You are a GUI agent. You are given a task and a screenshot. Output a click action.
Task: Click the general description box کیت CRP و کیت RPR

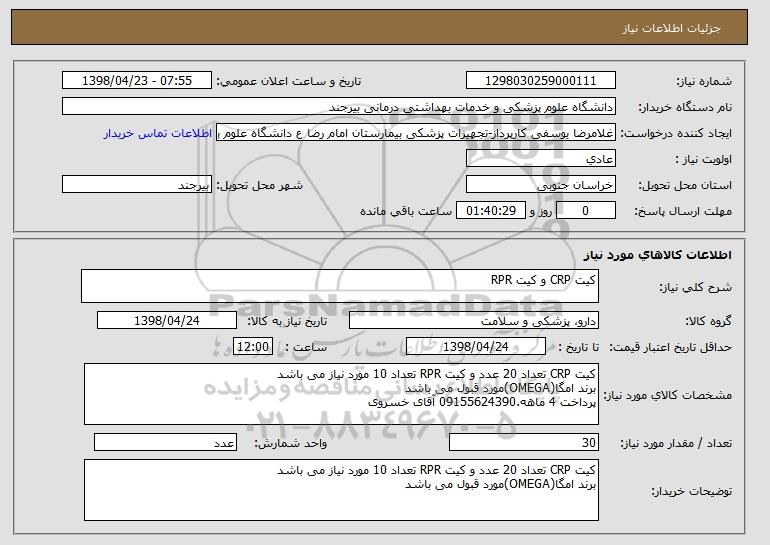[340, 286]
